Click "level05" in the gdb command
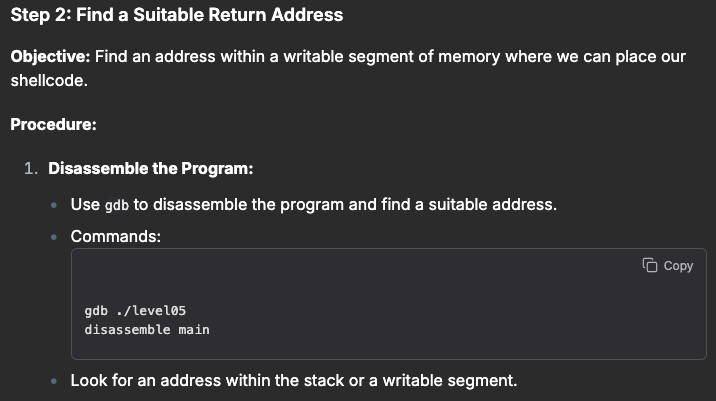Viewport: 716px width, 401px height. 160,311
